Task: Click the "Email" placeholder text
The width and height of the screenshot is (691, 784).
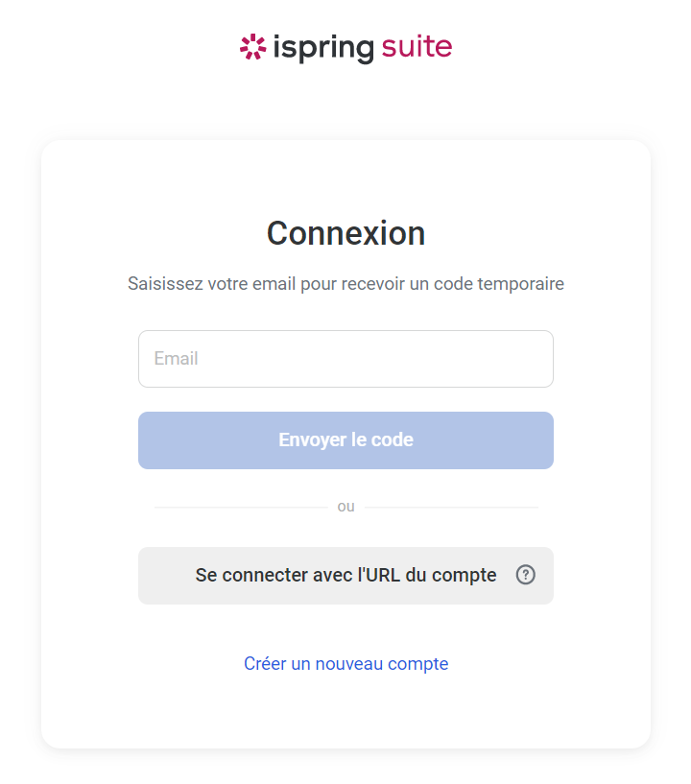Action: 176,359
